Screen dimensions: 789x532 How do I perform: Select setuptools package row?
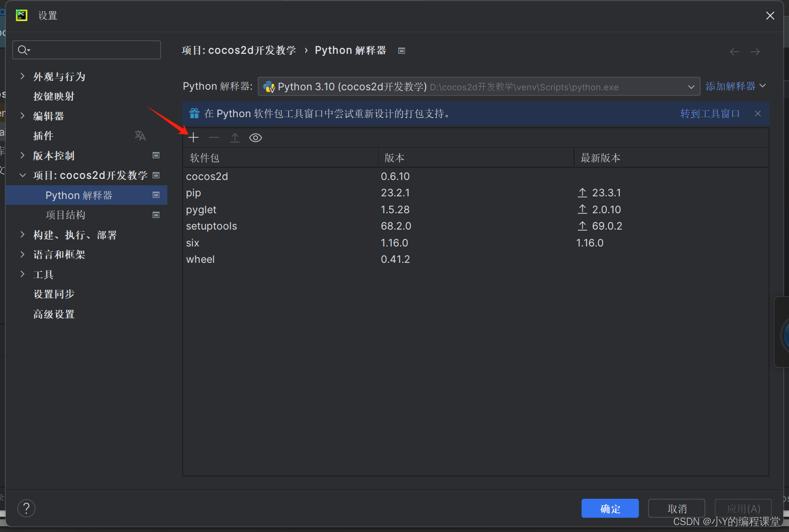475,226
